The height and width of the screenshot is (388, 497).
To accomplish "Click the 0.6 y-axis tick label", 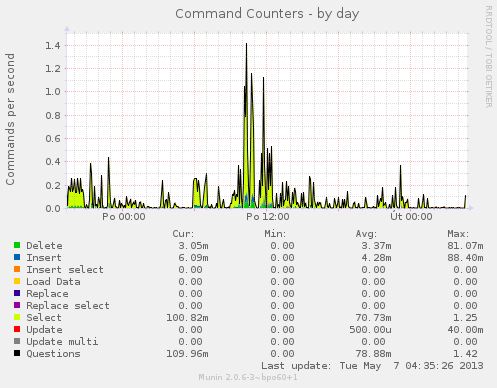I will (x=53, y=138).
